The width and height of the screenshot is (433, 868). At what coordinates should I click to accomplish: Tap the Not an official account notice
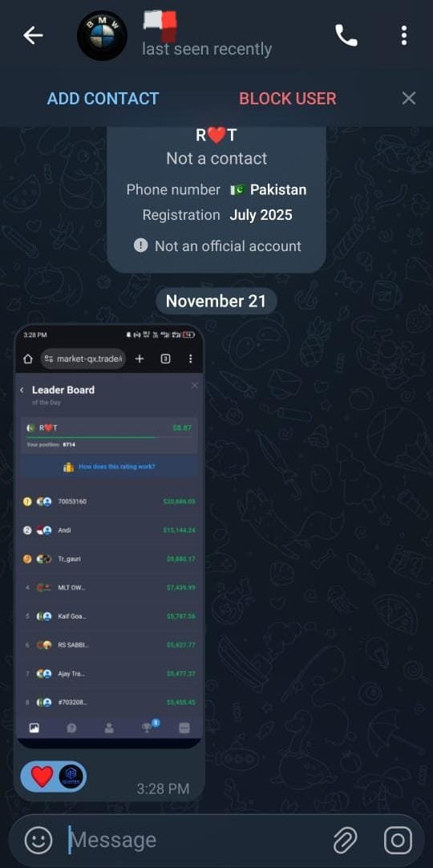218,245
